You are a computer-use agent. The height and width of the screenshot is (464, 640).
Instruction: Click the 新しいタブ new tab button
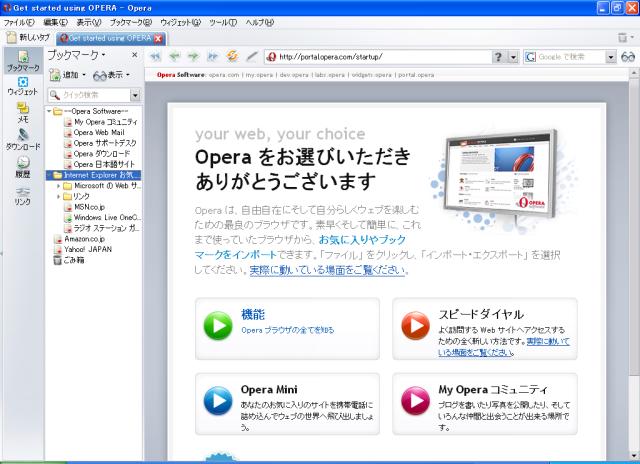point(29,38)
